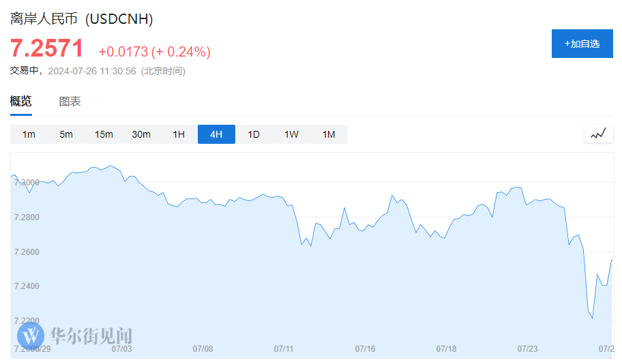Click the 7.2800 price axis label
Screen dimensions: 622x364
tap(27, 217)
